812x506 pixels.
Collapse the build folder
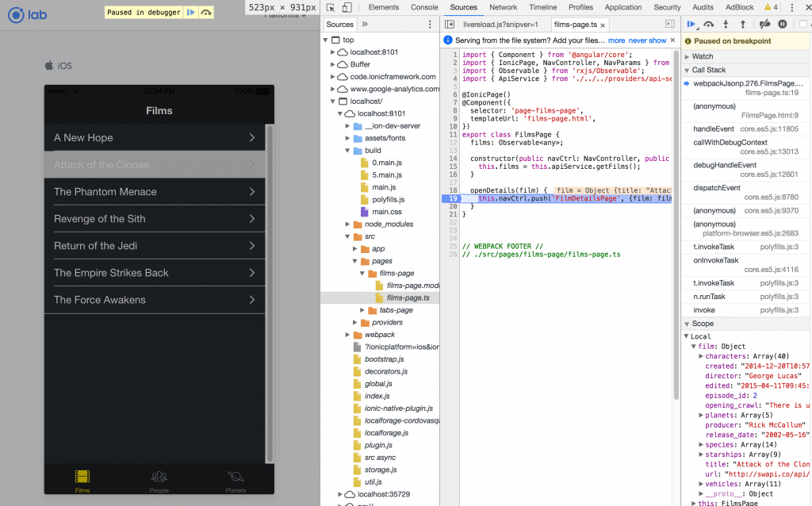pyautogui.click(x=348, y=151)
